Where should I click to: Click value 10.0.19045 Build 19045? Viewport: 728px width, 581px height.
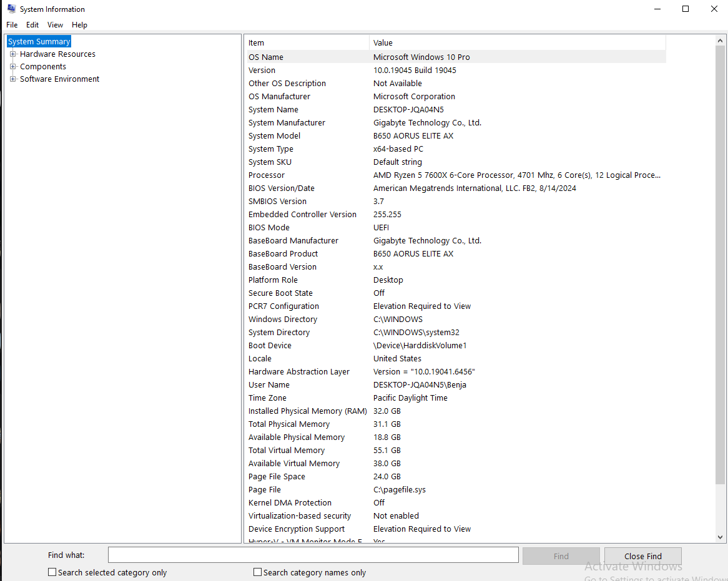coord(415,70)
